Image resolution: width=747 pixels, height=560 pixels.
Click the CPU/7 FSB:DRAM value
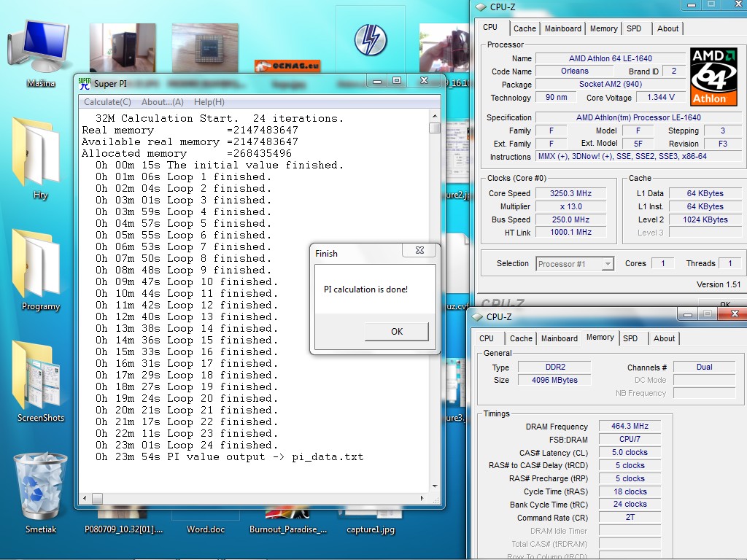click(x=630, y=439)
